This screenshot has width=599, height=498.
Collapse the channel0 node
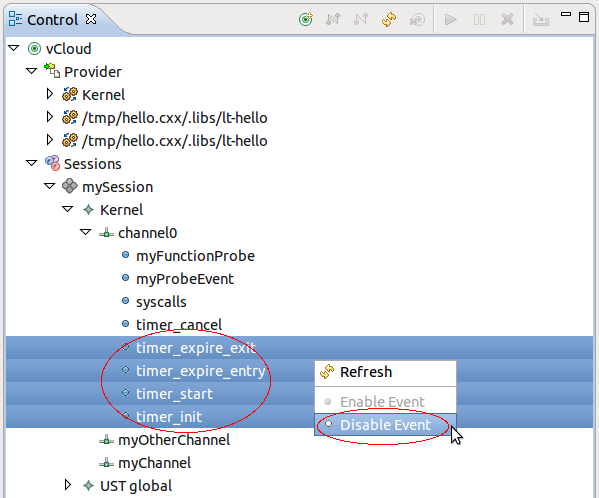[x=86, y=232]
